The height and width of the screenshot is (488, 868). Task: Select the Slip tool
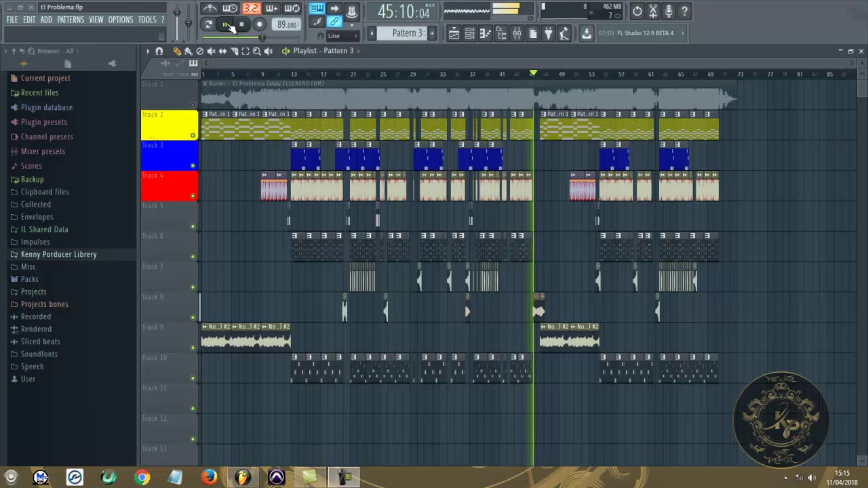(x=222, y=51)
